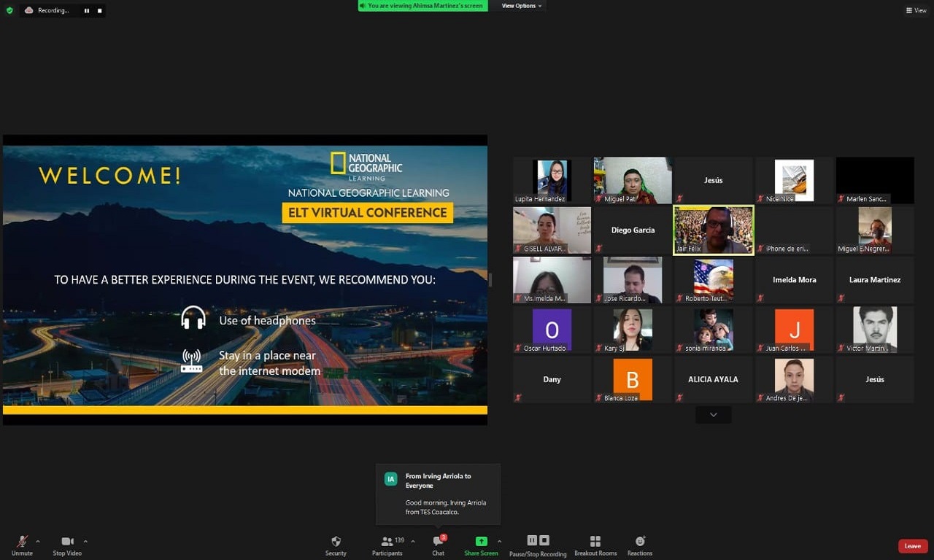Click muted mic icon beside Nice Nice name
The image size is (934, 560).
tap(760, 199)
